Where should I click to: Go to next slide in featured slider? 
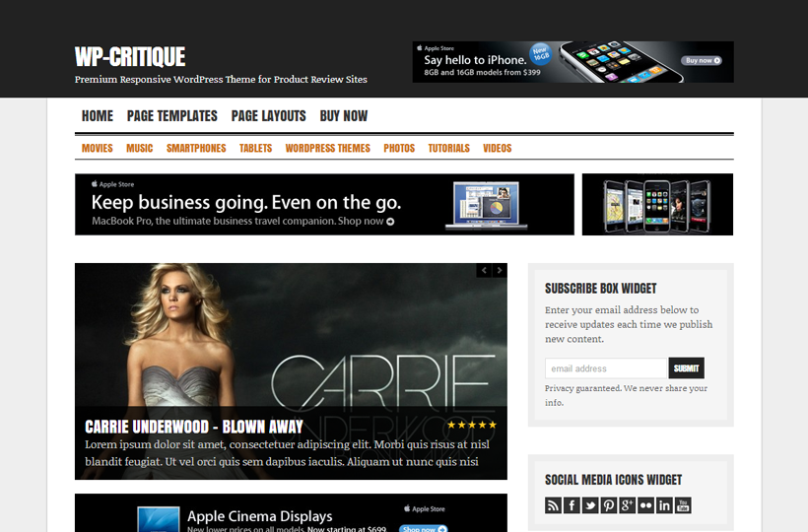pos(500,270)
